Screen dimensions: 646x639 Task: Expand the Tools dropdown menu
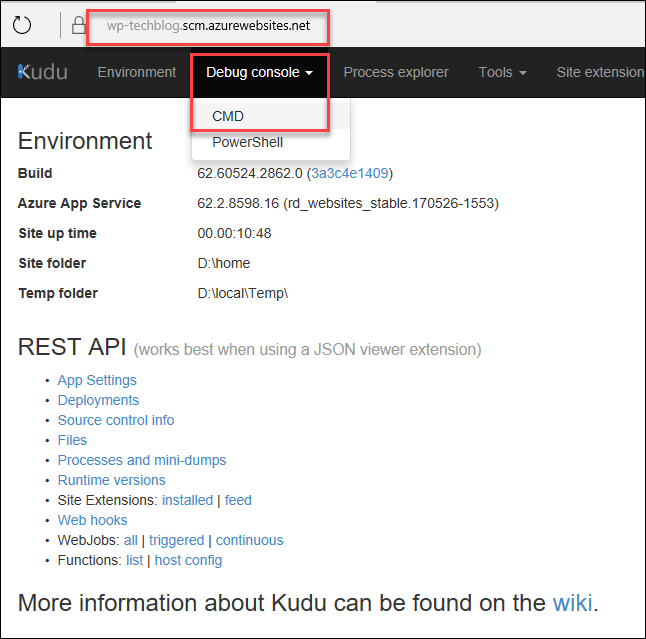502,72
